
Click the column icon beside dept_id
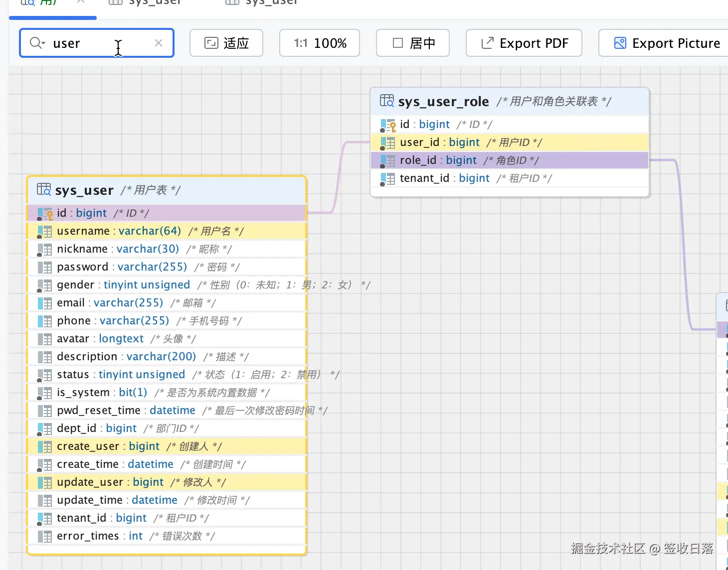(x=45, y=429)
